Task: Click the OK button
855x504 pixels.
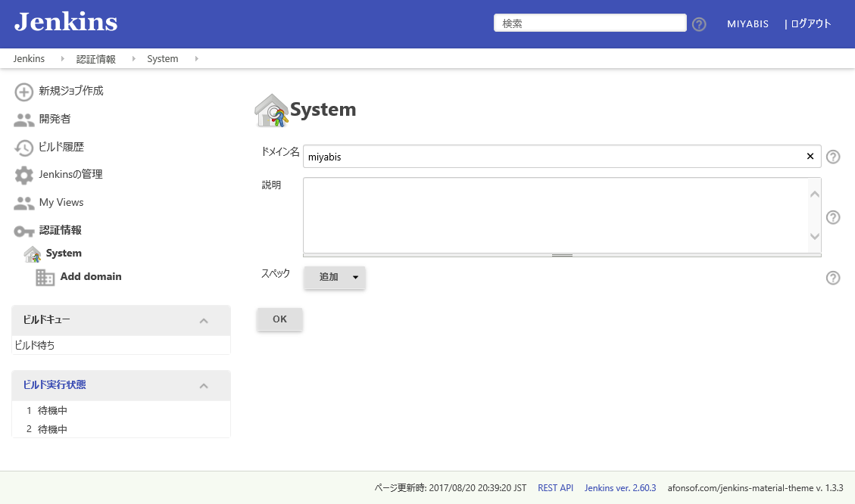Action: pyautogui.click(x=279, y=319)
